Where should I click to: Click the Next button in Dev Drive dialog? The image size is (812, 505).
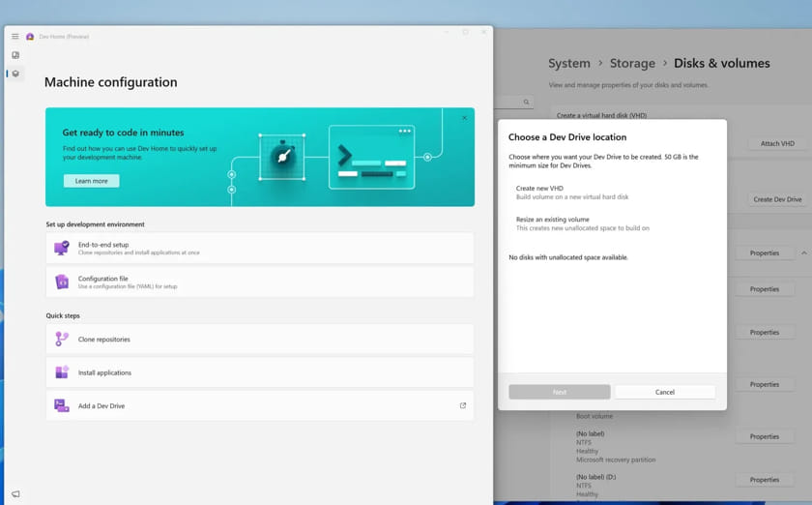[x=560, y=392]
